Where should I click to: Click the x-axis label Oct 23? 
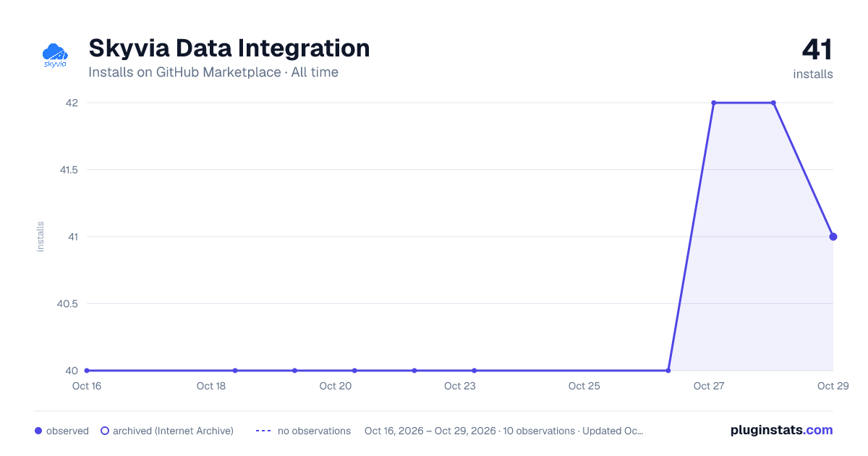[x=460, y=386]
